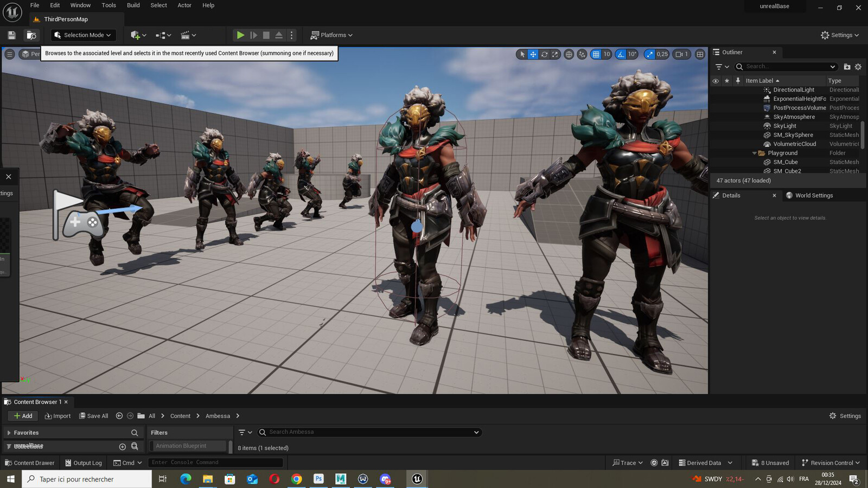Open the Tools menu

(x=108, y=5)
